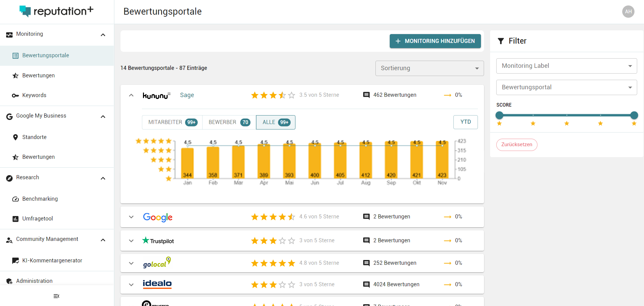Click the idealo logo
The width and height of the screenshot is (644, 306).
click(157, 284)
